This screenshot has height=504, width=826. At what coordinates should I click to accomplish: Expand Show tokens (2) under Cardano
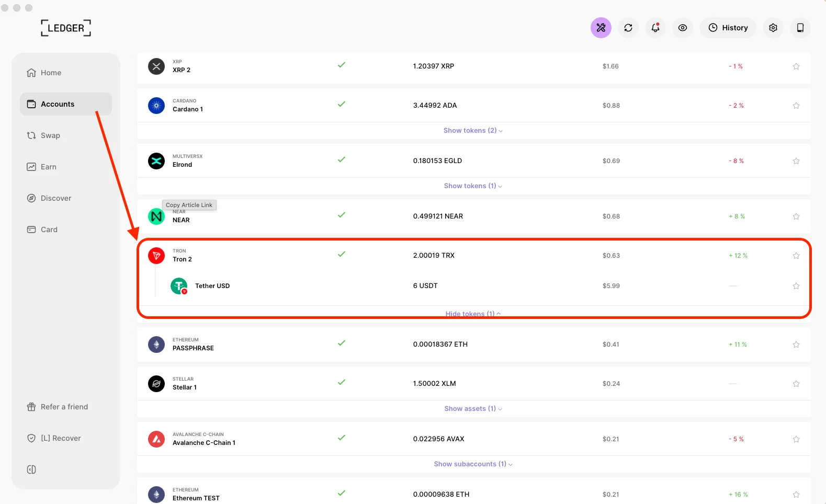click(473, 131)
